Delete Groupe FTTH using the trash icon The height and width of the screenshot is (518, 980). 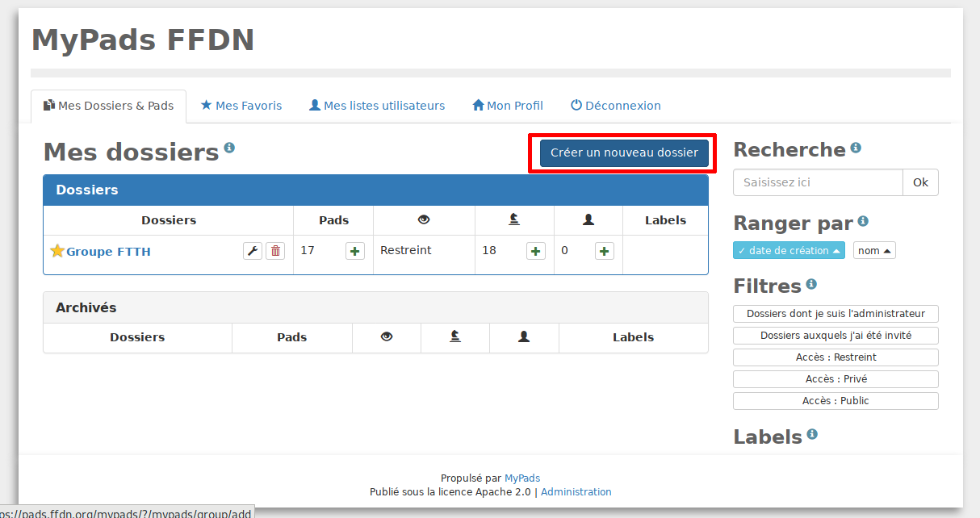pos(275,251)
